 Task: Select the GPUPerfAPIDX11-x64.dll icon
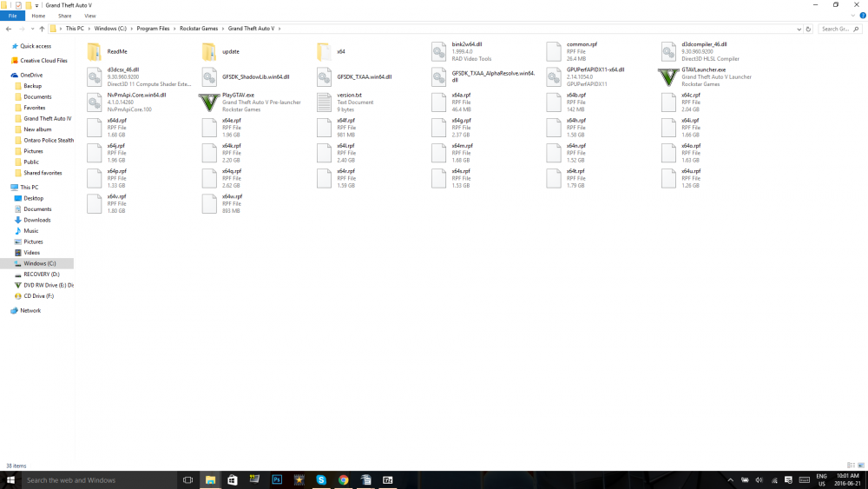click(554, 77)
